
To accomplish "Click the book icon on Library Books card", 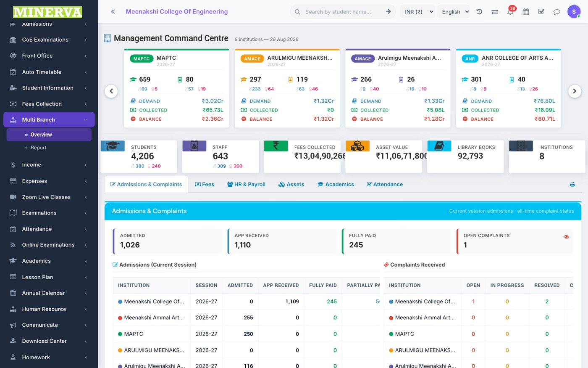I will click(439, 146).
